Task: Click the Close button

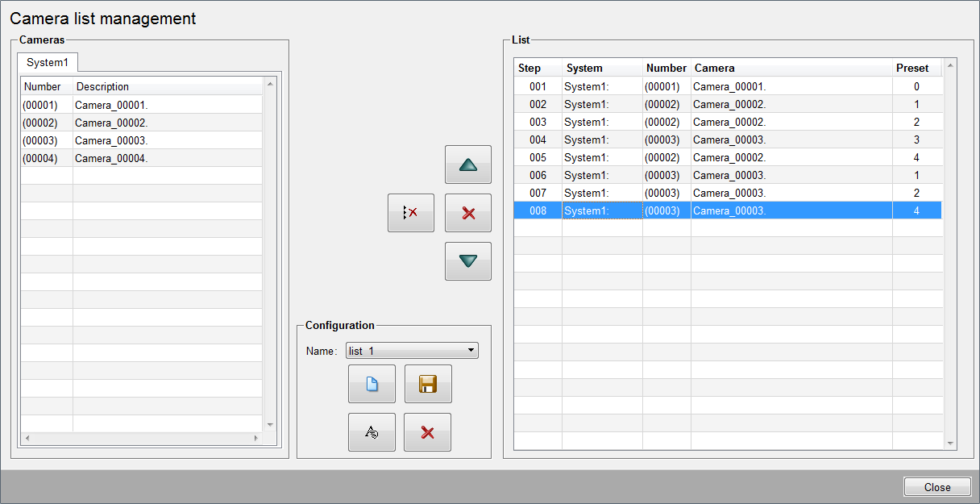Action: [936, 487]
